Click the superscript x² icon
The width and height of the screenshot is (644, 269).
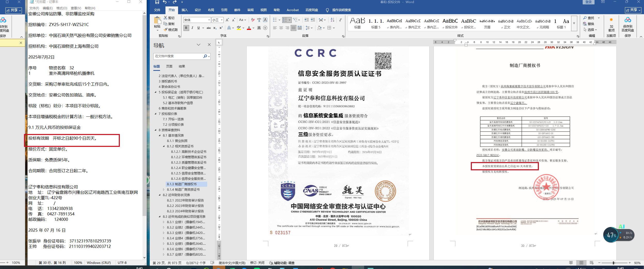tap(221, 28)
